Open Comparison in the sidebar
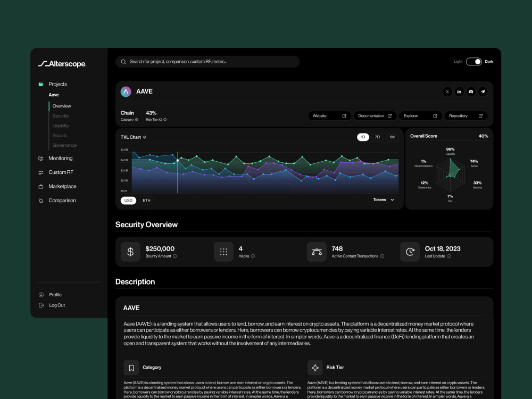The width and height of the screenshot is (532, 399). pos(62,201)
